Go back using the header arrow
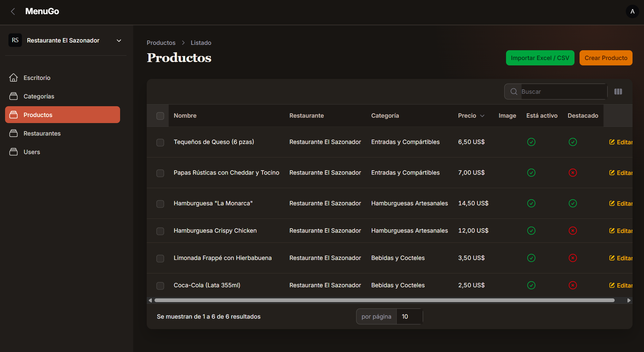Viewport: 644px width, 352px height. point(13,11)
